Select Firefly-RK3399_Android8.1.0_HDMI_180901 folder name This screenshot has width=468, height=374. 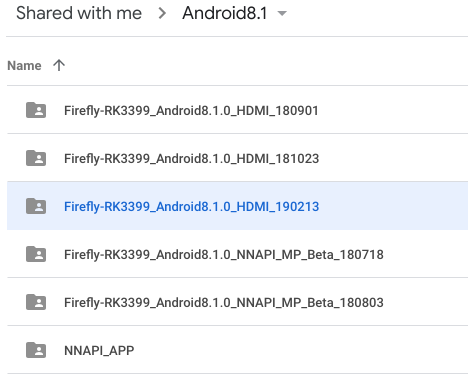191,111
